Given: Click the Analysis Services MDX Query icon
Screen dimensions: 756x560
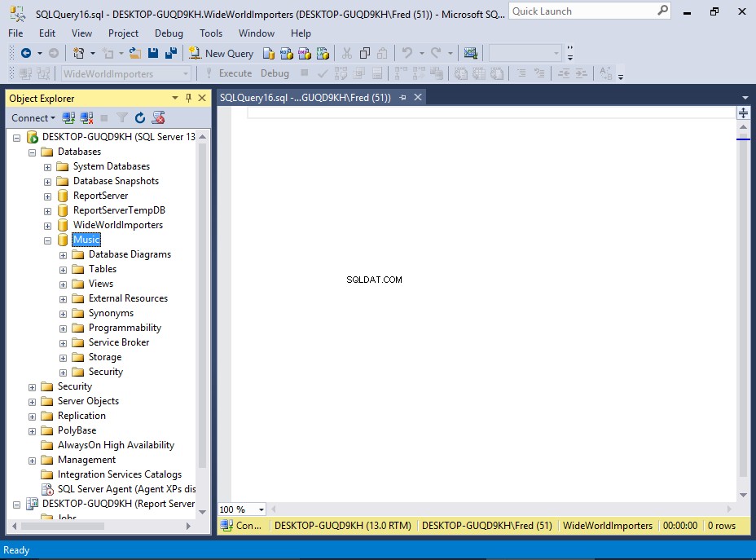Looking at the screenshot, I should tap(287, 53).
